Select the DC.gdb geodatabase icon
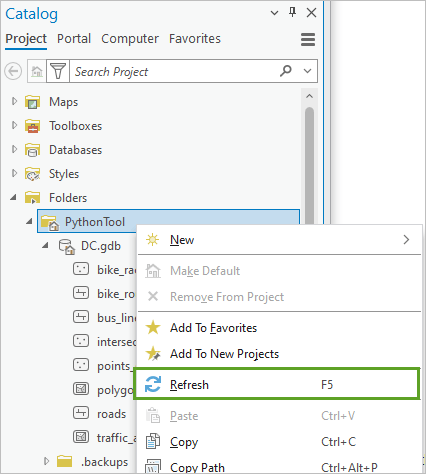The height and width of the screenshot is (474, 426). point(67,246)
